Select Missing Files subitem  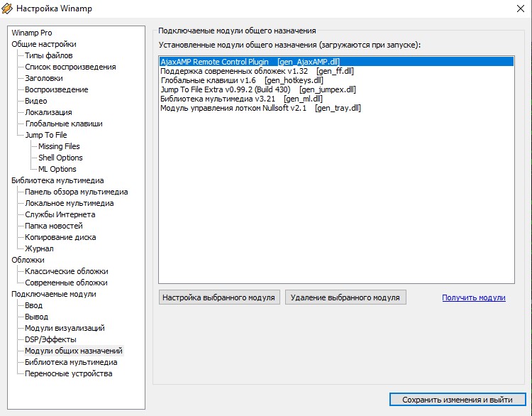tap(59, 146)
